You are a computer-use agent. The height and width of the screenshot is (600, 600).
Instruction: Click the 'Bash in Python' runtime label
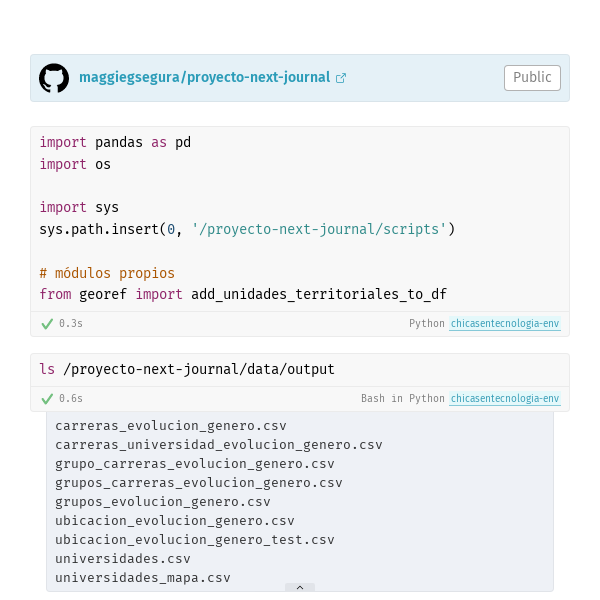pos(403,399)
